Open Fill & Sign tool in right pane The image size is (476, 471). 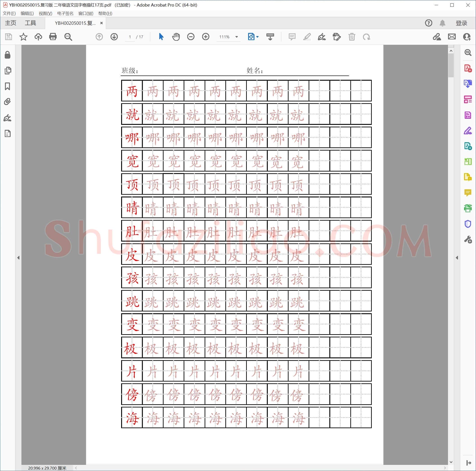(468, 130)
